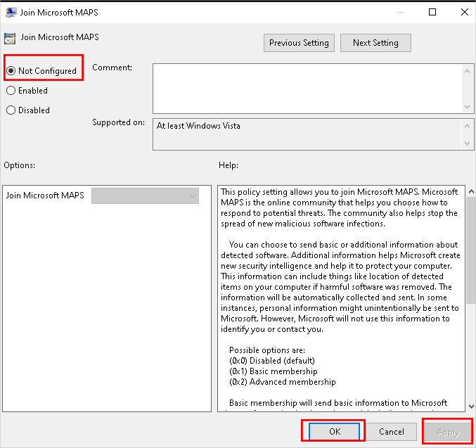Go to Next Setting
The image size is (476, 448).
(x=375, y=43)
